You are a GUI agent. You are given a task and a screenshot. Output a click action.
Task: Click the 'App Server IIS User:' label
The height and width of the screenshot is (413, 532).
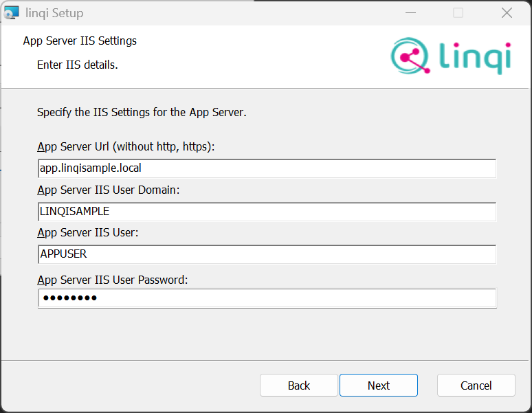coord(88,232)
